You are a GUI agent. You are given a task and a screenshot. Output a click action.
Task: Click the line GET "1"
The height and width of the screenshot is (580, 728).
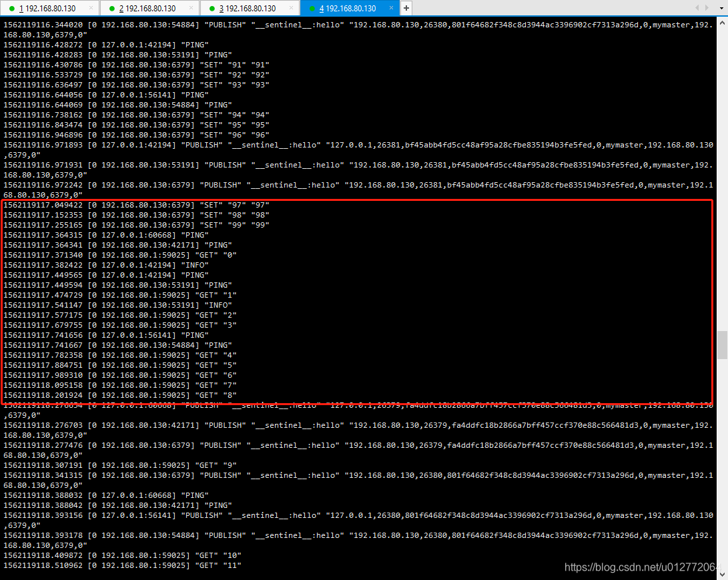pyautogui.click(x=120, y=295)
